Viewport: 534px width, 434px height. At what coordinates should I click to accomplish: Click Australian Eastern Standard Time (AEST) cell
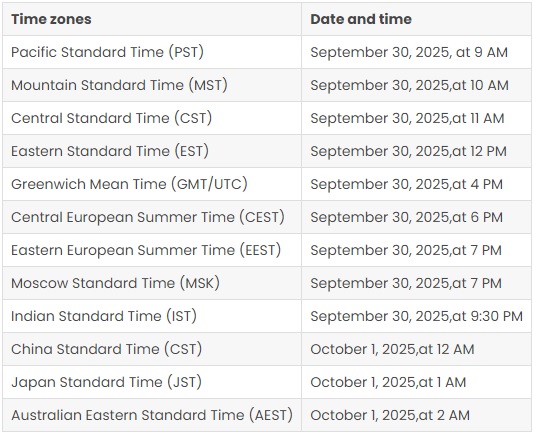coord(152,415)
